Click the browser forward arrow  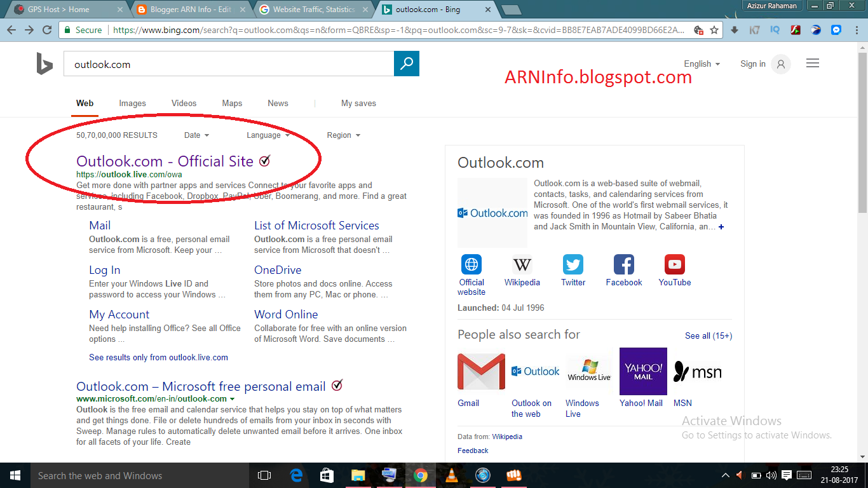pos(29,30)
